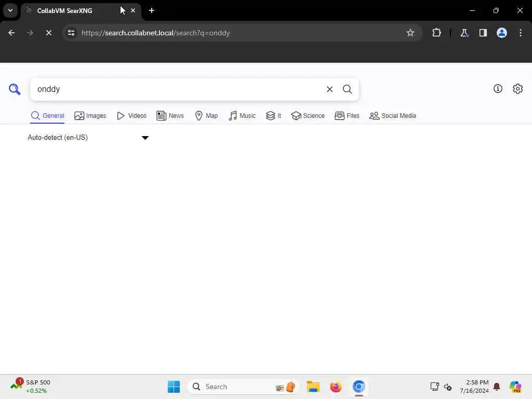
Task: Open File Explorer from taskbar
Action: [313, 387]
